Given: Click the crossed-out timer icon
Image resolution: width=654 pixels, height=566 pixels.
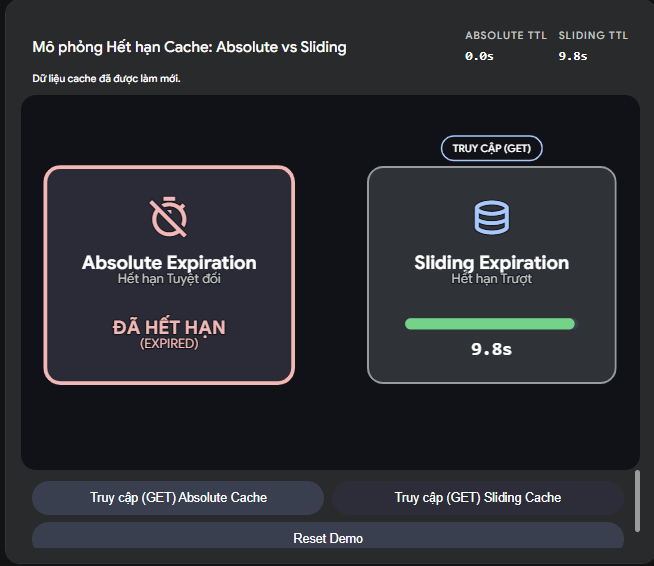Looking at the screenshot, I should (x=169, y=217).
